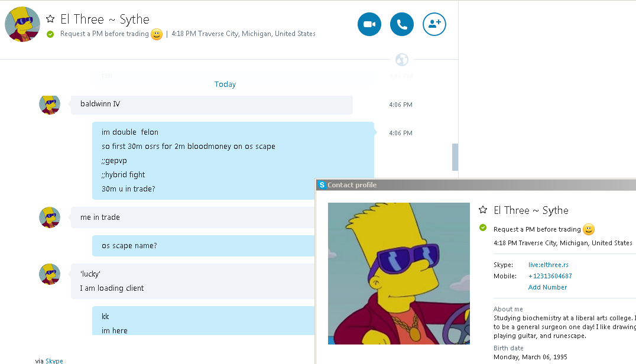Click the smiley emoticon in header mood message
The height and width of the screenshot is (364, 636).
(157, 34)
